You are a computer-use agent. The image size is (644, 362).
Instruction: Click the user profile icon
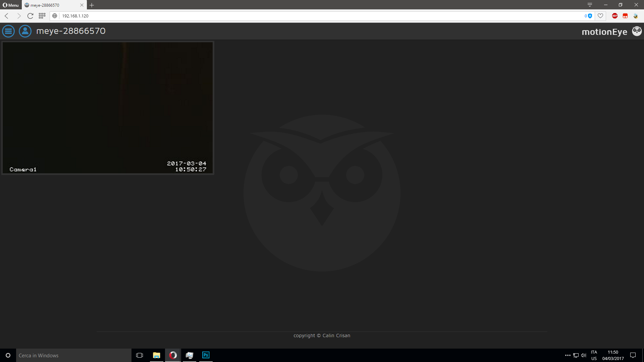[25, 31]
